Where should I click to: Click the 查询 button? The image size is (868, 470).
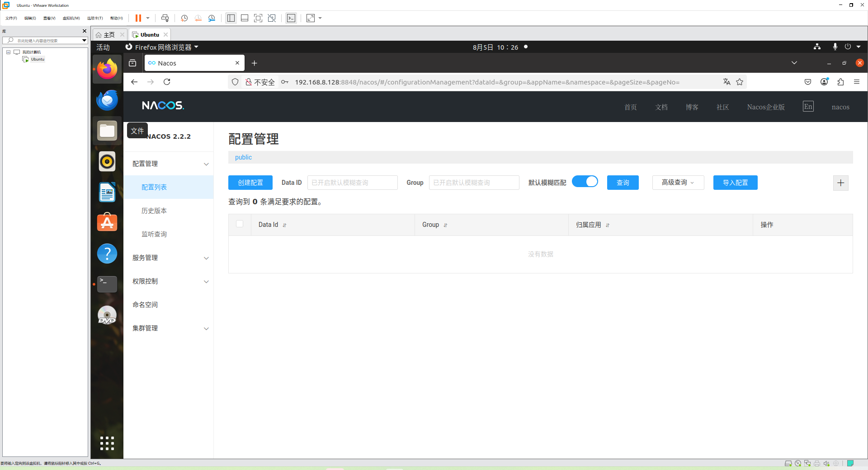(623, 183)
